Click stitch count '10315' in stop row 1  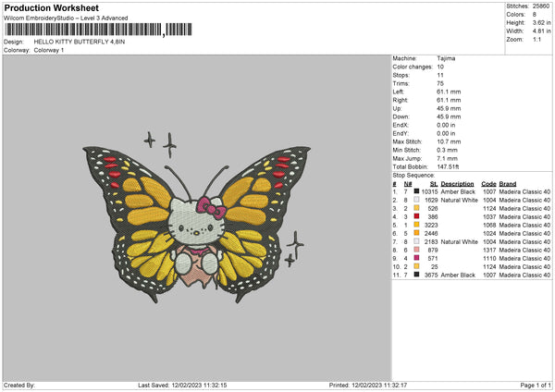click(429, 191)
